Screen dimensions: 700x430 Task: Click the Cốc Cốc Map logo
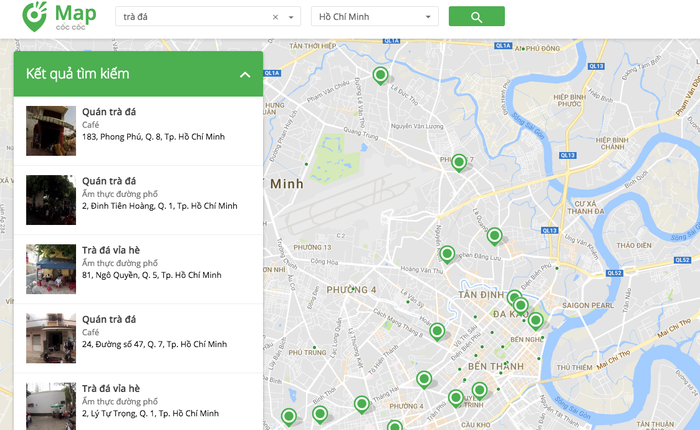click(59, 17)
